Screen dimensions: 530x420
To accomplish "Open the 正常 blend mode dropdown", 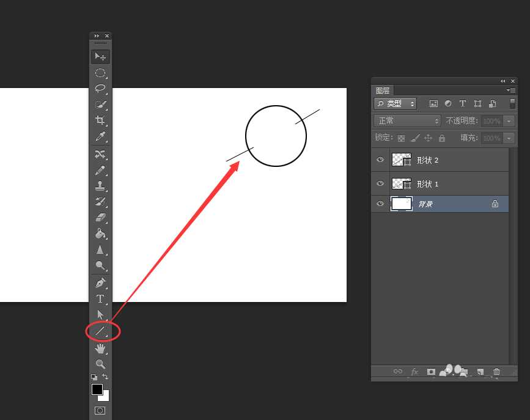I will 407,121.
